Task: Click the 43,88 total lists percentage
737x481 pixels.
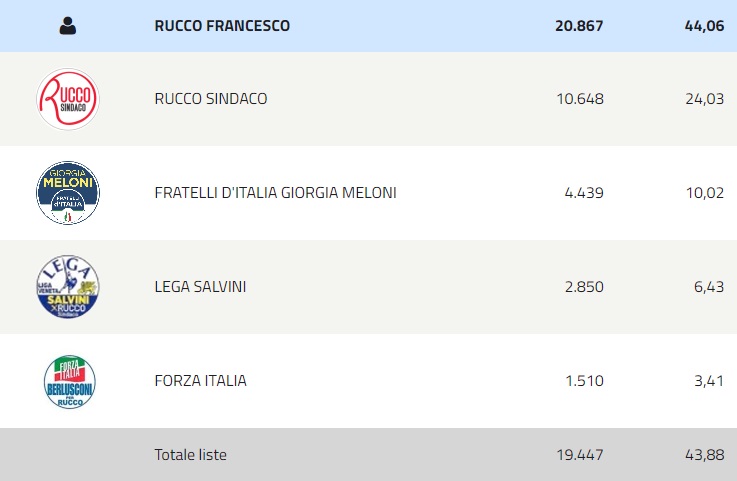Action: 704,455
